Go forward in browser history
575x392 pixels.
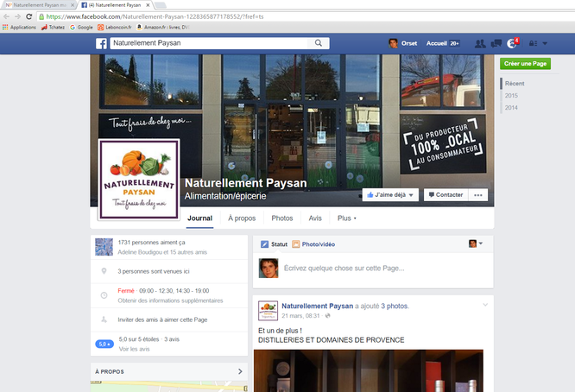tap(17, 16)
